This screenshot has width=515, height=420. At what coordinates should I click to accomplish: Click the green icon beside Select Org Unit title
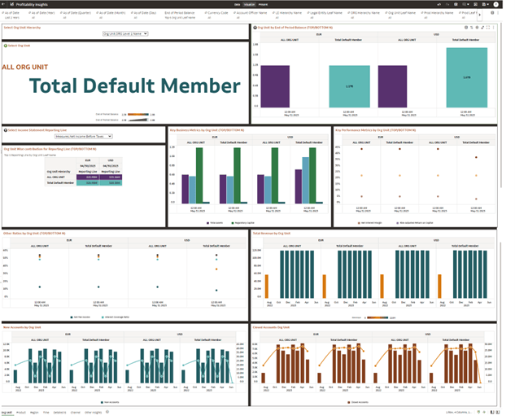[5, 46]
